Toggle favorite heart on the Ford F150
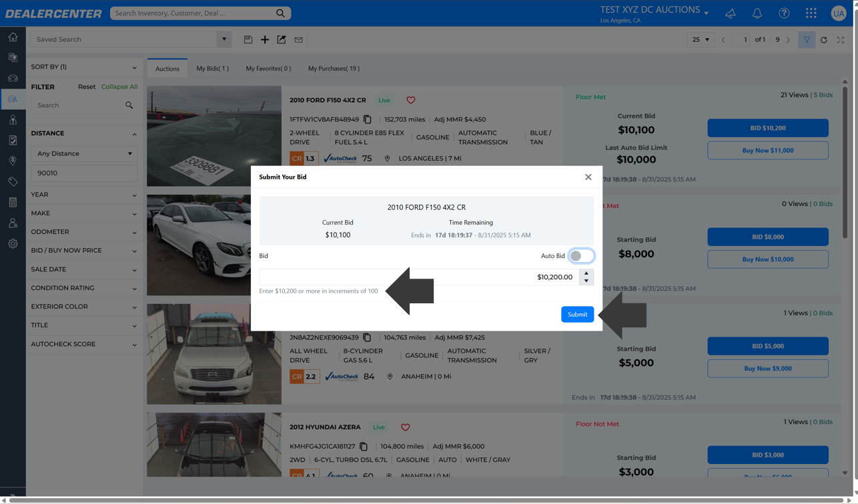 click(x=411, y=100)
